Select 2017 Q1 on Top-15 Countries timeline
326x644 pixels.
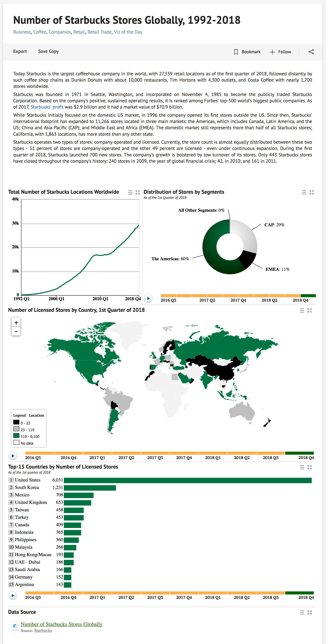[x=97, y=593]
